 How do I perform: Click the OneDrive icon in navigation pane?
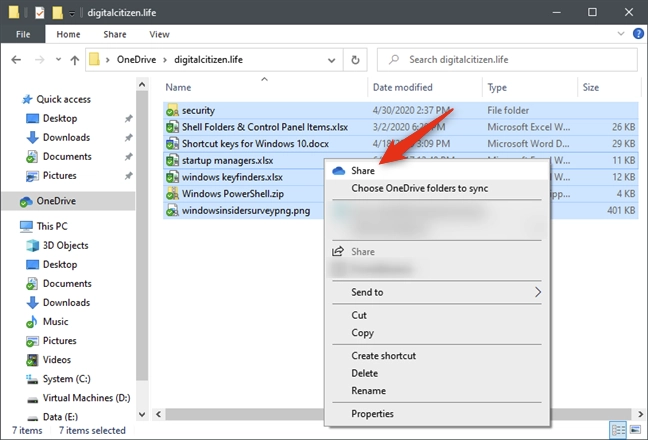click(26, 201)
